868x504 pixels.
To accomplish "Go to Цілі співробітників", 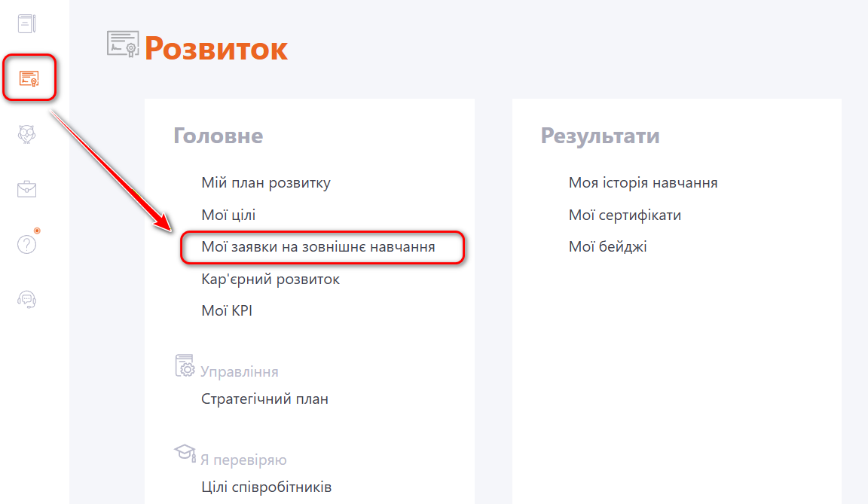I will (x=267, y=487).
